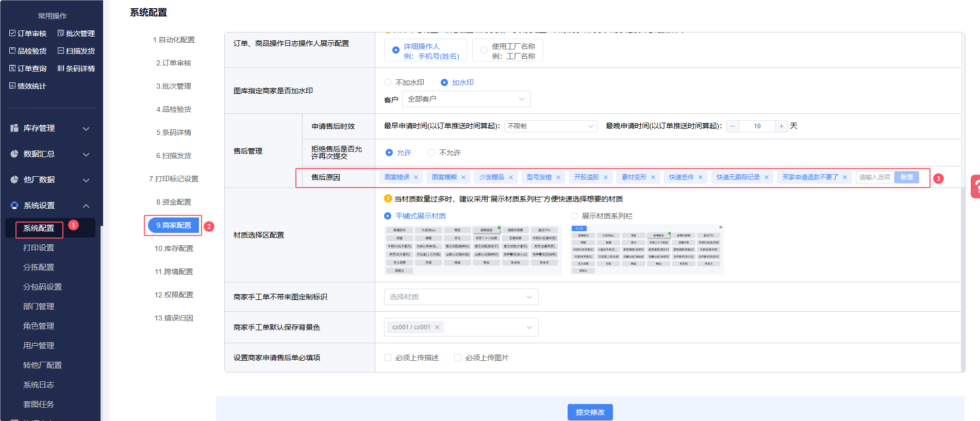Open 订单审核 shortcut in sidebar

coord(28,33)
